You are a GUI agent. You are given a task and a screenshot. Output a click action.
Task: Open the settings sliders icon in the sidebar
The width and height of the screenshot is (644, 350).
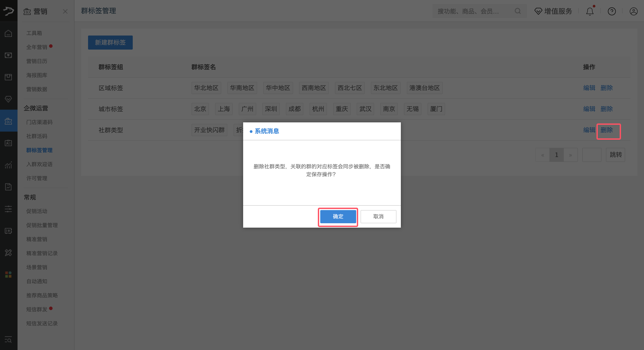pyautogui.click(x=8, y=209)
